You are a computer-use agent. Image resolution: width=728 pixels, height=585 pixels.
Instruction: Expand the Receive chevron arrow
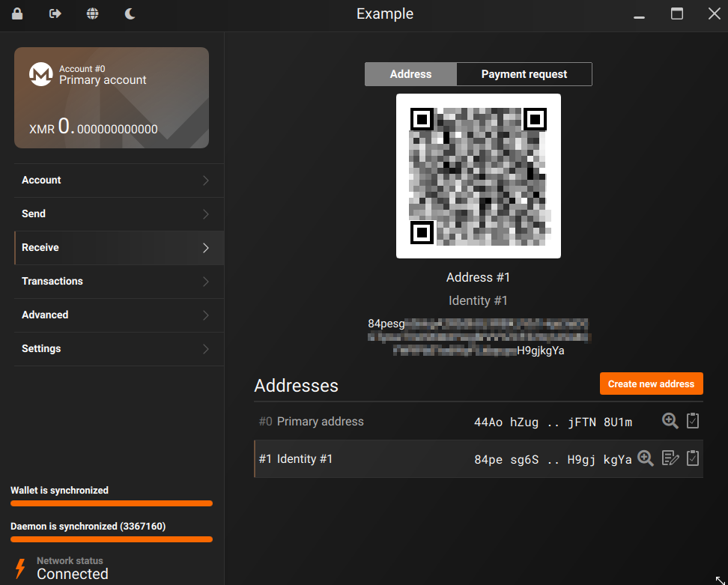[206, 248]
